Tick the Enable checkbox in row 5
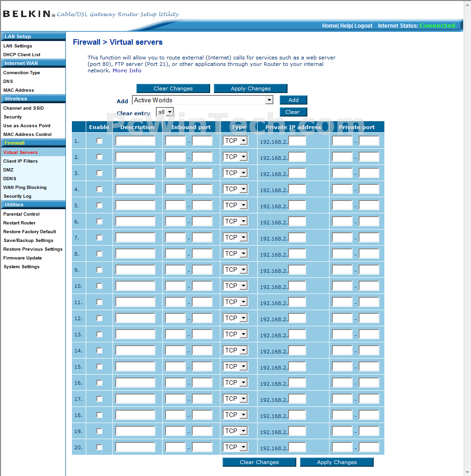This screenshot has width=471, height=476. pyautogui.click(x=99, y=205)
